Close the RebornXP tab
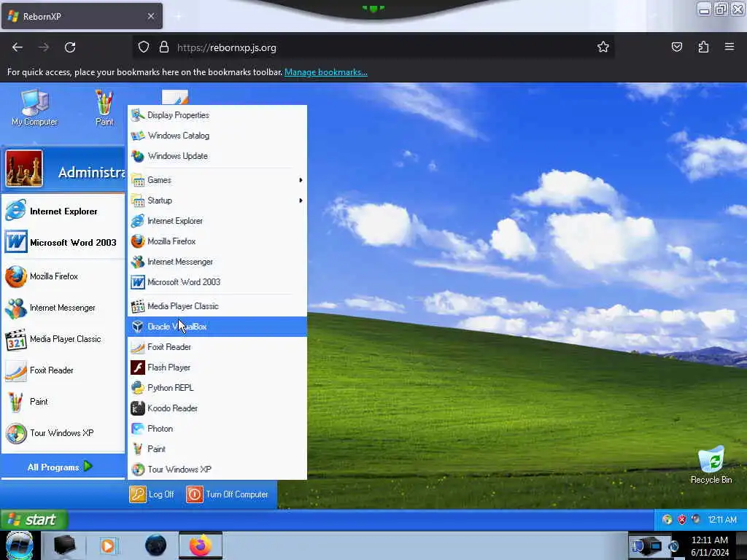This screenshot has width=747, height=560. pyautogui.click(x=151, y=16)
